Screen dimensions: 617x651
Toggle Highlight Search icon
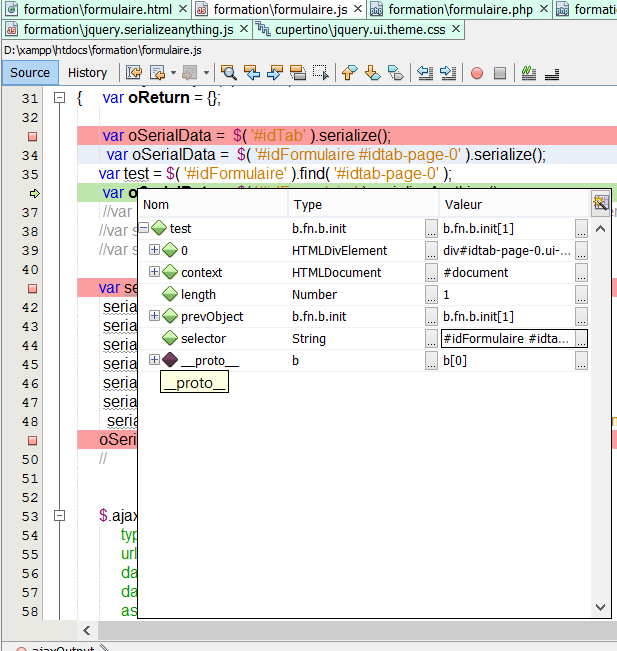(x=298, y=73)
